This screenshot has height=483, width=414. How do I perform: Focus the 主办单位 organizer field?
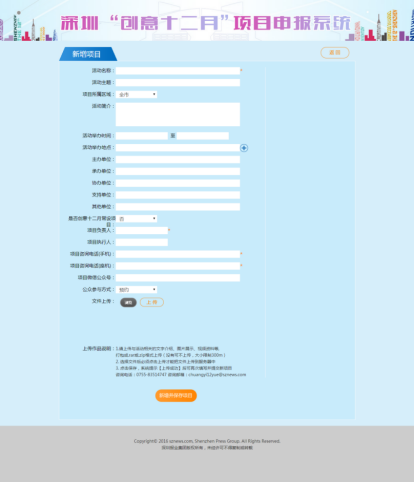[178, 160]
